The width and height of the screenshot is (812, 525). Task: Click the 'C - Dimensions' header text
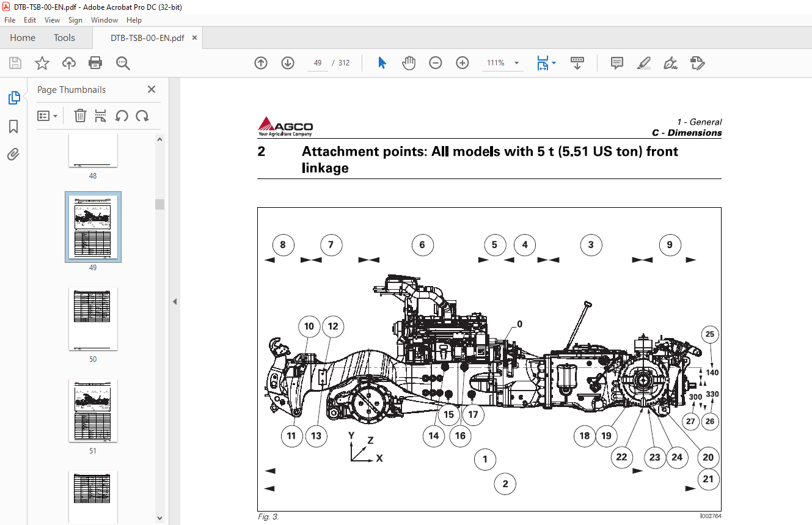[687, 133]
